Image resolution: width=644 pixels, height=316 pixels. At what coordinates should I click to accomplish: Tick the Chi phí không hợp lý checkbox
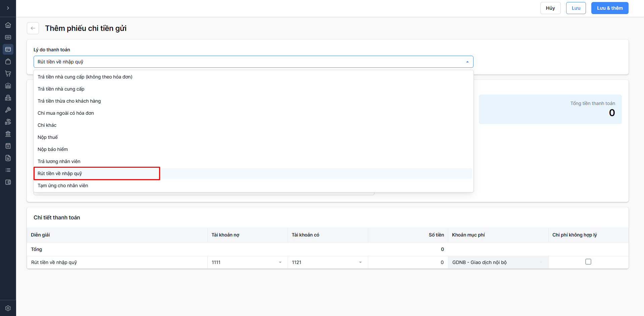tap(588, 262)
